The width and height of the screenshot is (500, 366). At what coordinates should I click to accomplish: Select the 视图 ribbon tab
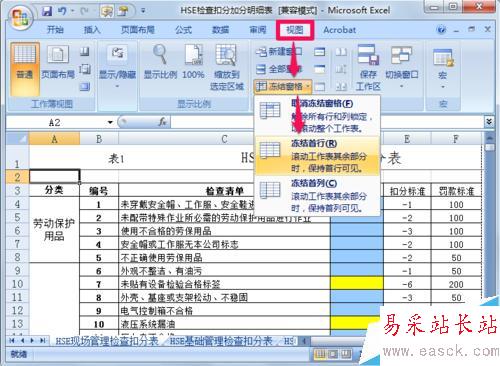point(295,30)
